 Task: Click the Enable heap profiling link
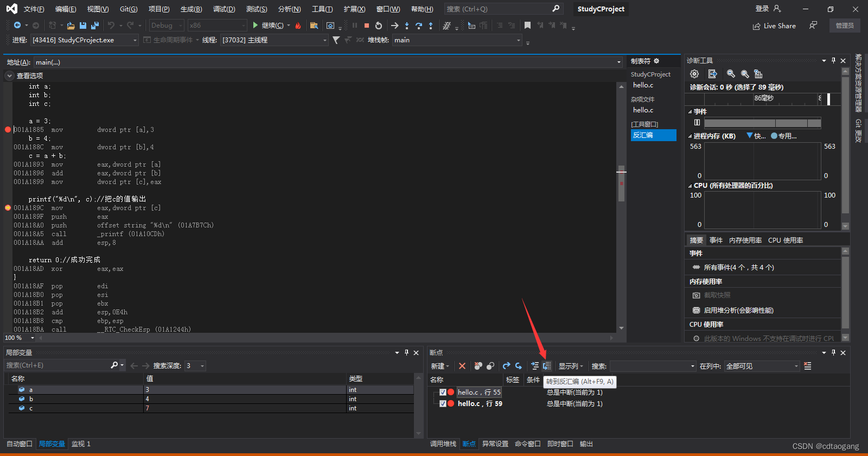pyautogui.click(x=738, y=311)
